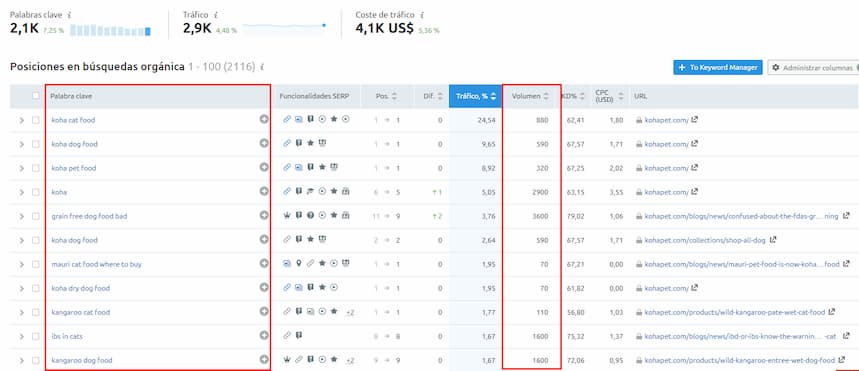Expand the koha dry dog food row
The height and width of the screenshot is (371, 859).
pos(21,288)
